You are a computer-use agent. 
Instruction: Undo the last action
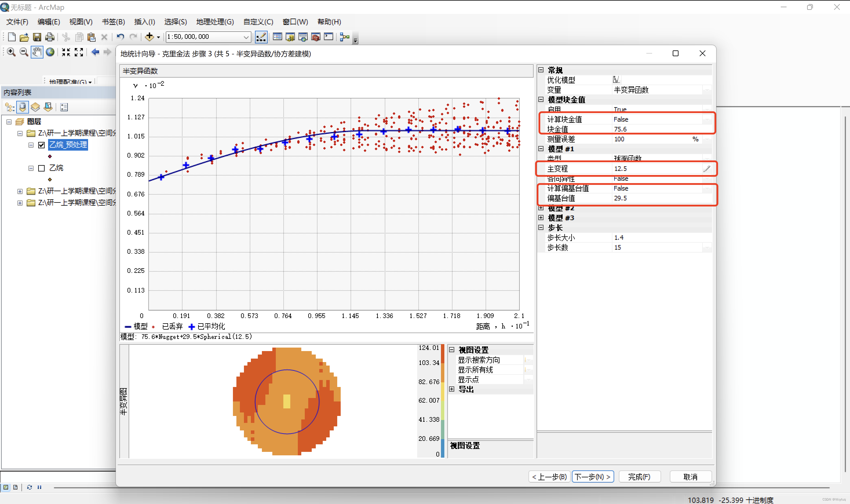pos(120,37)
